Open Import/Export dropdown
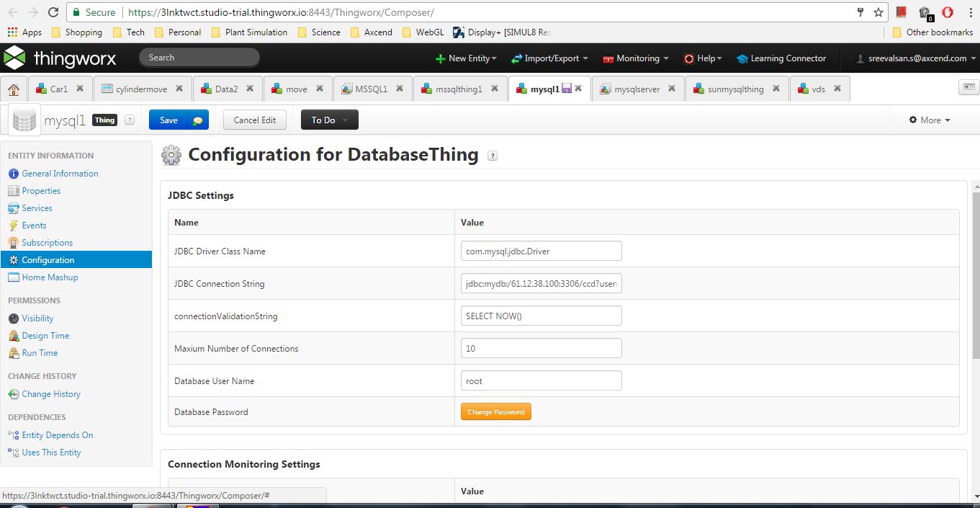 tap(549, 58)
